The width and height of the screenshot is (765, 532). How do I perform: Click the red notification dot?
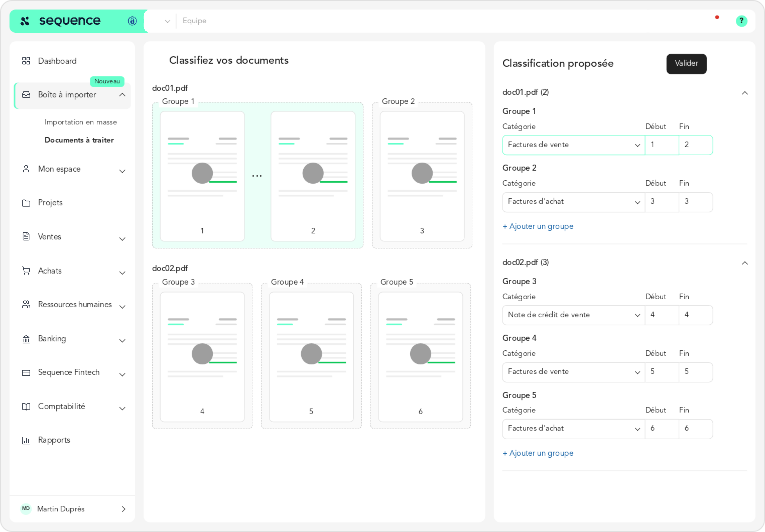point(717,17)
